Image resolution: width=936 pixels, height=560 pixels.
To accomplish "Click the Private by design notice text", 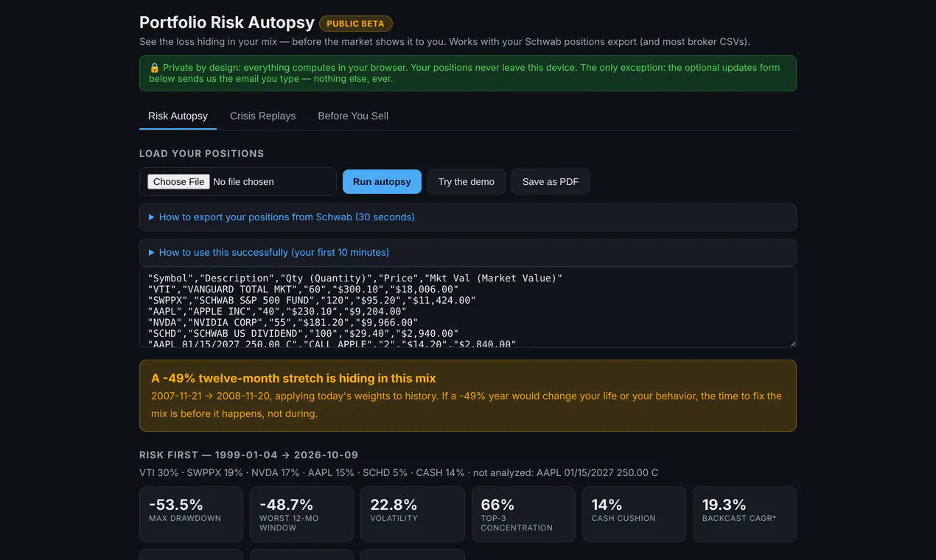I will pos(464,73).
